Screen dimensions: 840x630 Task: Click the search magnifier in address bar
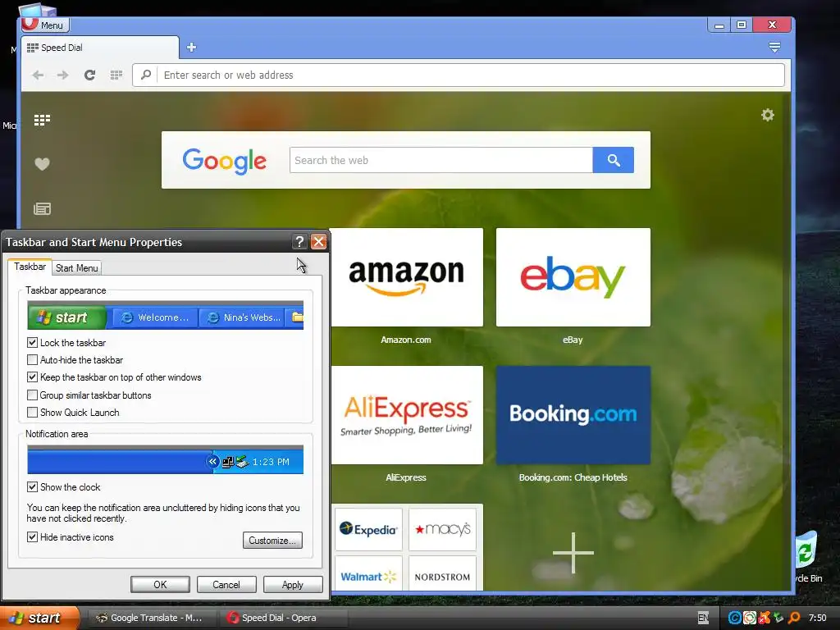(x=146, y=75)
